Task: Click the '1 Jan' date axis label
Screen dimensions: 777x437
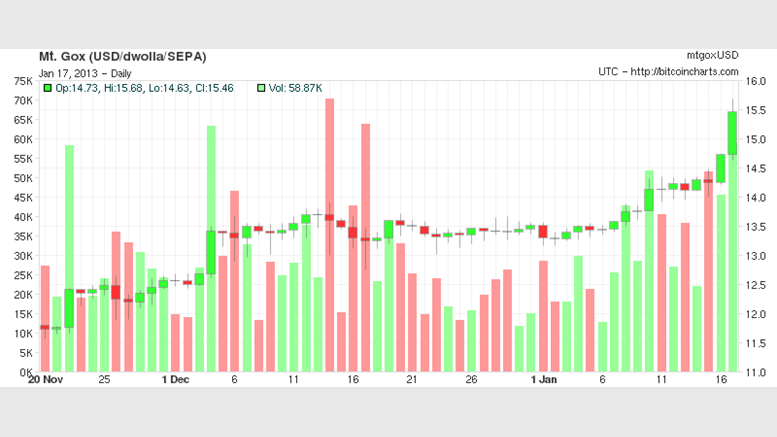Action: point(544,380)
